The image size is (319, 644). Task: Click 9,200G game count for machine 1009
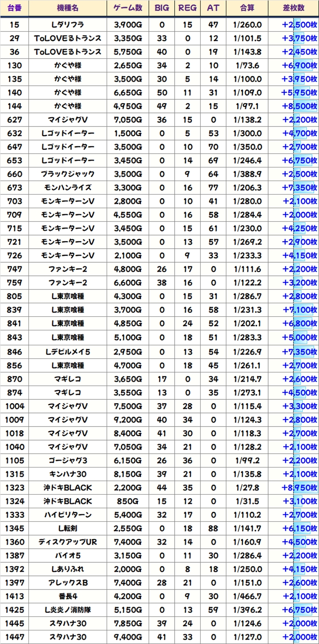(128, 419)
